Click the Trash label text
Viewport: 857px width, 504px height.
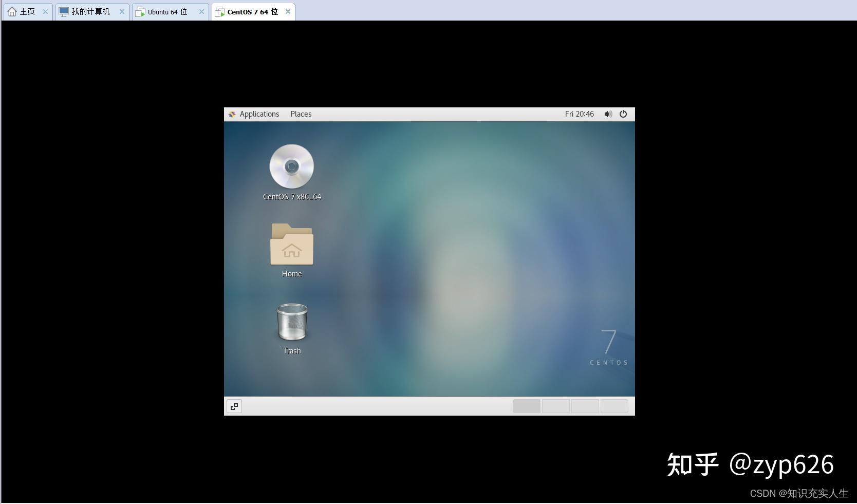click(x=292, y=351)
